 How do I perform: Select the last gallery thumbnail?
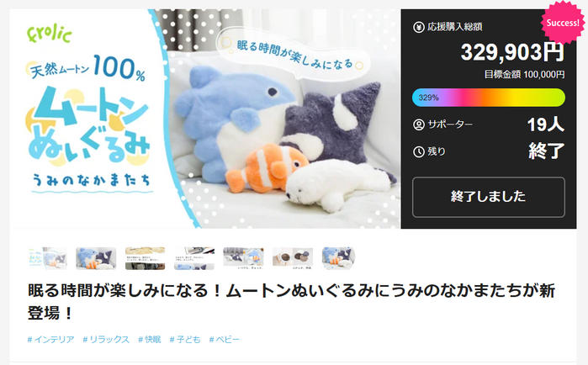[x=339, y=258]
